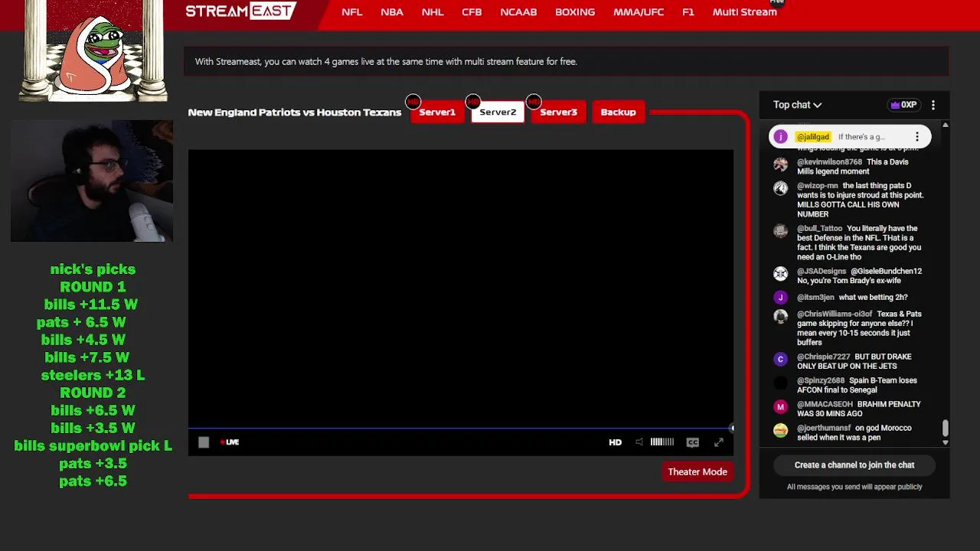Click @MMACASEOH's pink M avatar
Image resolution: width=980 pixels, height=551 pixels.
[x=780, y=406]
